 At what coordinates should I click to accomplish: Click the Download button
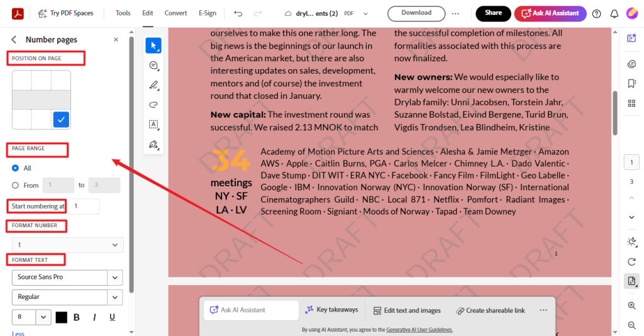point(416,13)
